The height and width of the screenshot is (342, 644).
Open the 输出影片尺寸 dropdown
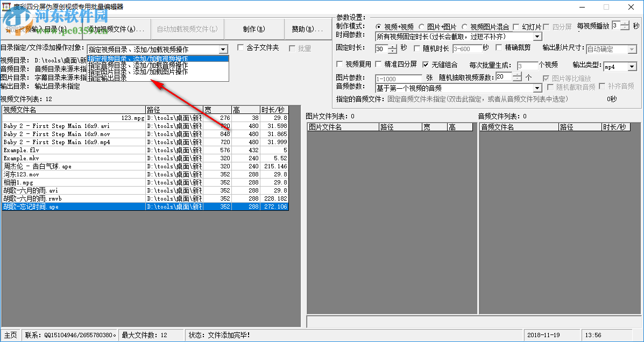pos(632,49)
